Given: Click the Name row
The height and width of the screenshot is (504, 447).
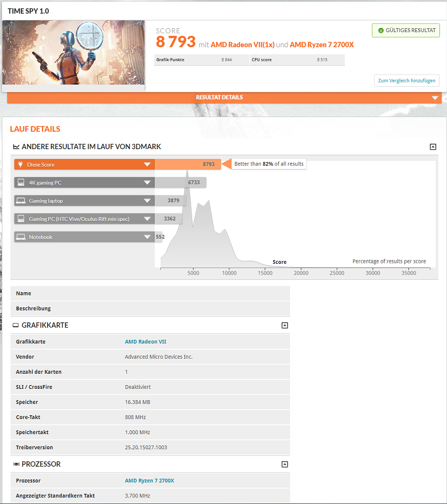Looking at the screenshot, I should [150, 294].
